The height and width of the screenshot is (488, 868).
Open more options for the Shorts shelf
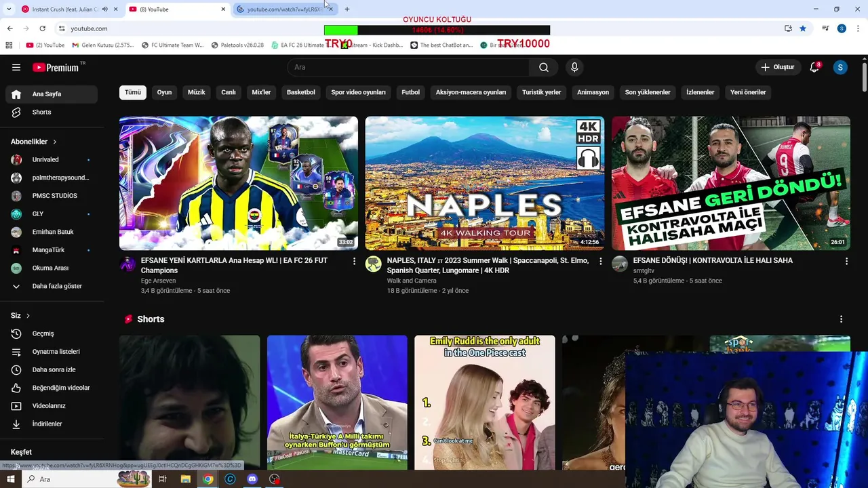842,319
